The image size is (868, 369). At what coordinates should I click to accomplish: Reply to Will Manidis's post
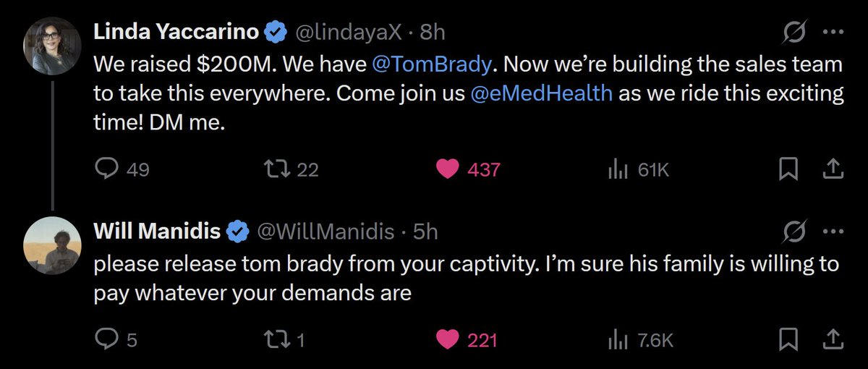tap(107, 339)
